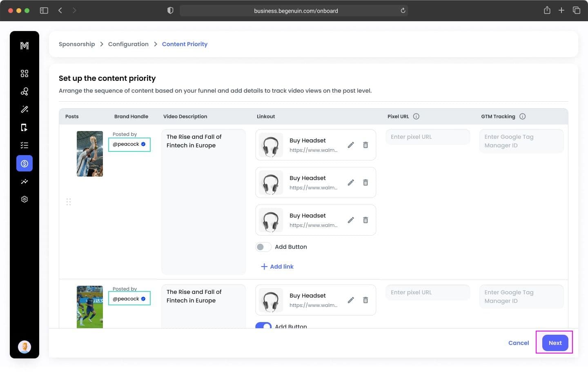Enable the Add Button toggle for the first post
This screenshot has height=378, width=588.
pyautogui.click(x=263, y=247)
